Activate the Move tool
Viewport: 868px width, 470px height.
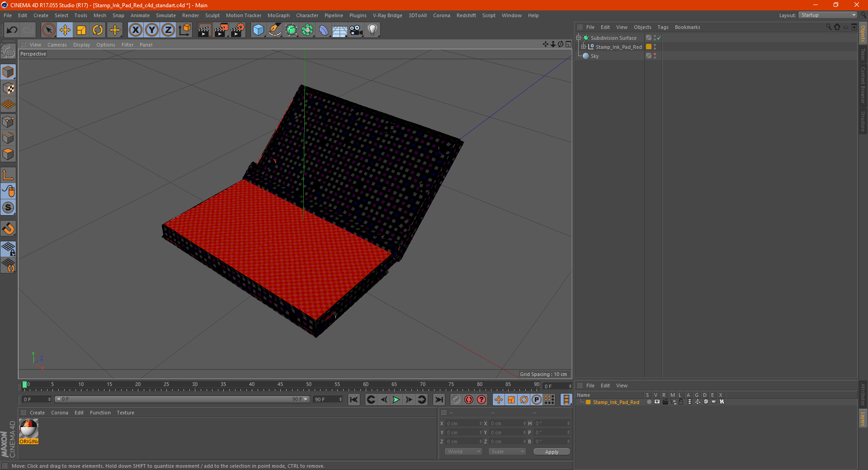pyautogui.click(x=65, y=30)
